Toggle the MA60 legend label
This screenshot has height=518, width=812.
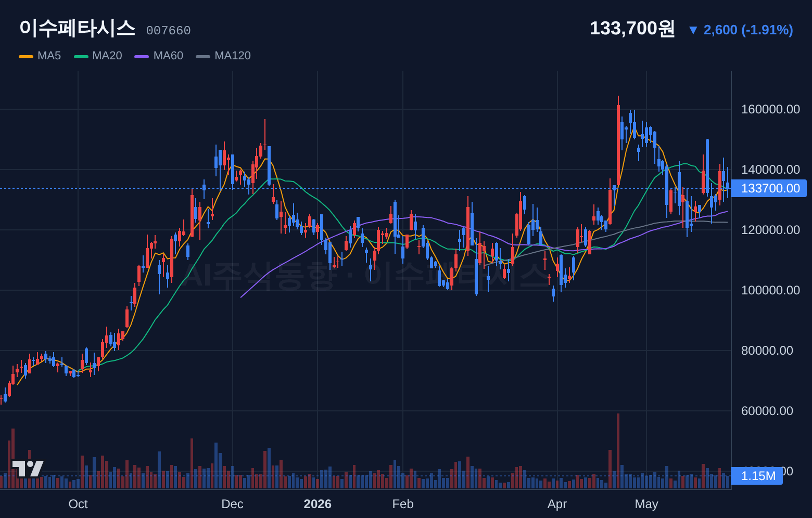[168, 56]
